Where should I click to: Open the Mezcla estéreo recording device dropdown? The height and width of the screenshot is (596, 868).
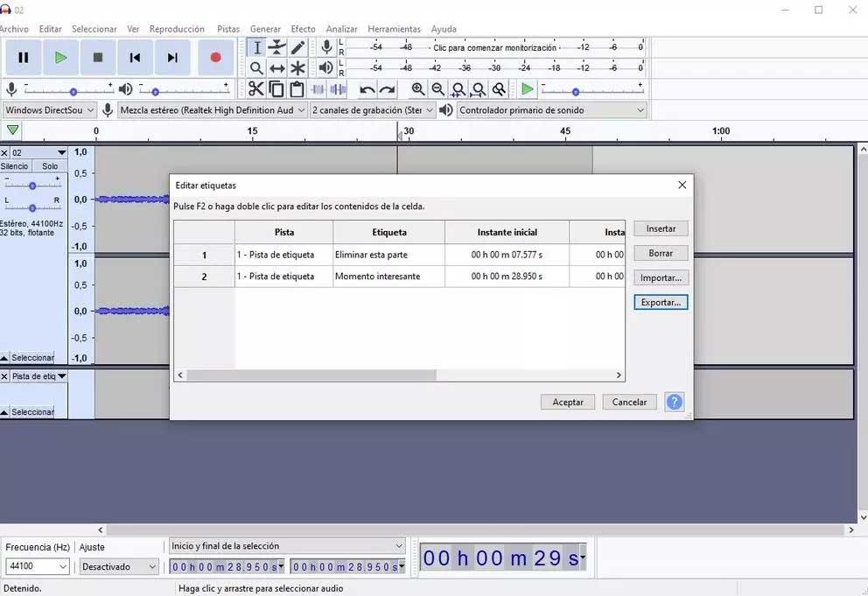click(212, 110)
